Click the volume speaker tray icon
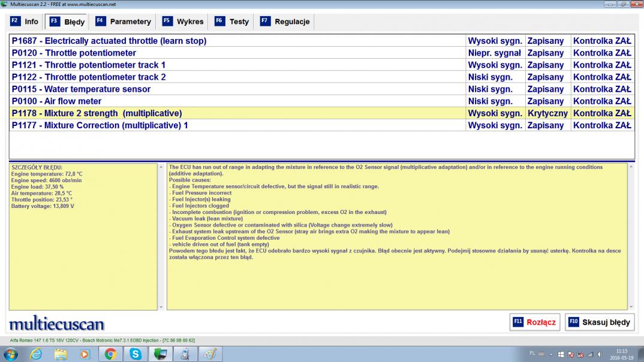The height and width of the screenshot is (362, 644). pos(600,354)
